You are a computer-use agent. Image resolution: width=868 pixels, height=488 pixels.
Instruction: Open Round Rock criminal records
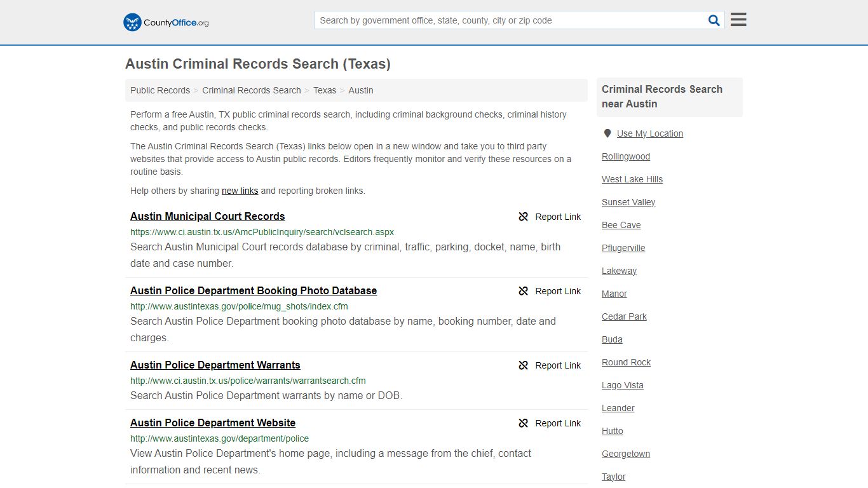pyautogui.click(x=627, y=362)
